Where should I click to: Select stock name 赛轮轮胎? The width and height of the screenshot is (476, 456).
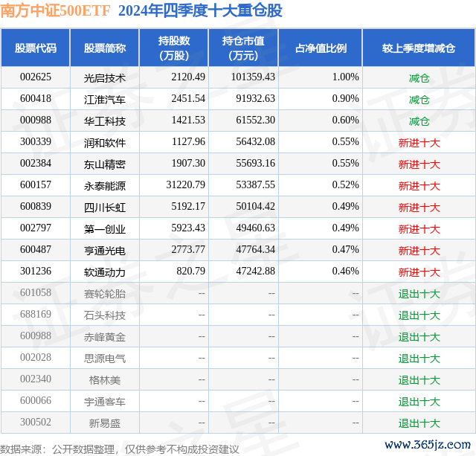pyautogui.click(x=105, y=294)
